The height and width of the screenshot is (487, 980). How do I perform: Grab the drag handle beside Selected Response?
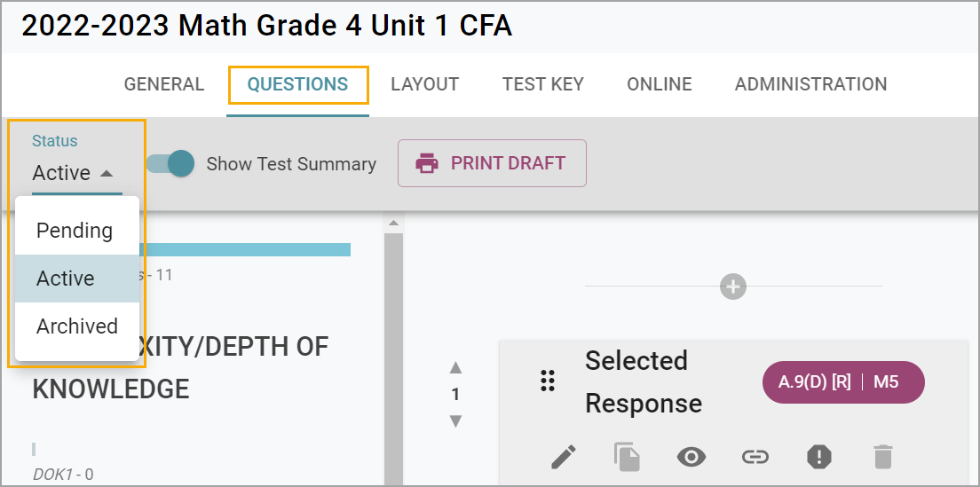pyautogui.click(x=548, y=381)
